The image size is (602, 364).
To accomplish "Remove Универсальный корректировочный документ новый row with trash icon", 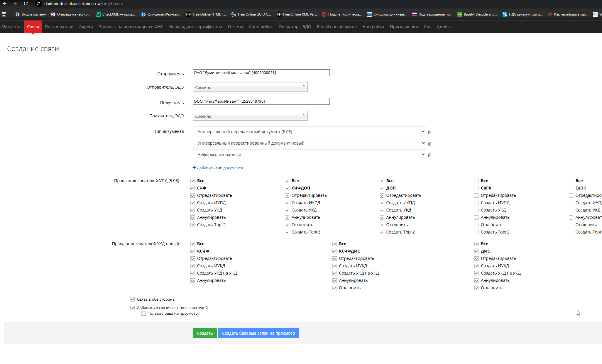I will pos(429,144).
